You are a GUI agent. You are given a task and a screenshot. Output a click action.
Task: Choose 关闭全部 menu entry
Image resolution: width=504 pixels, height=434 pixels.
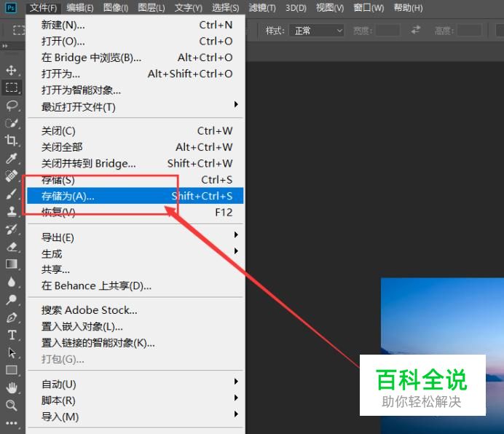pyautogui.click(x=135, y=147)
